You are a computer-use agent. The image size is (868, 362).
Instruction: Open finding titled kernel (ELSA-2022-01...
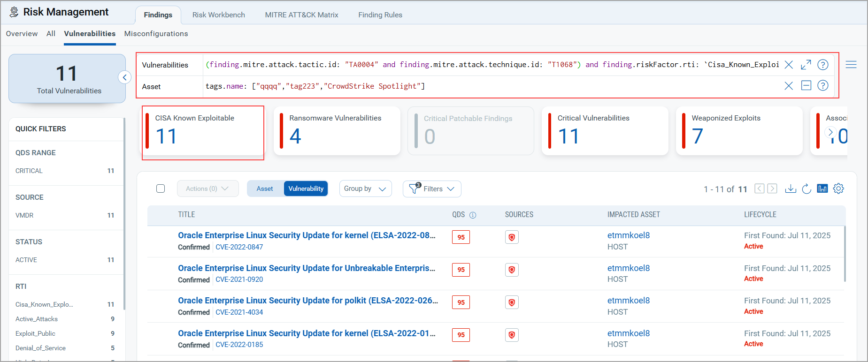[x=307, y=333]
